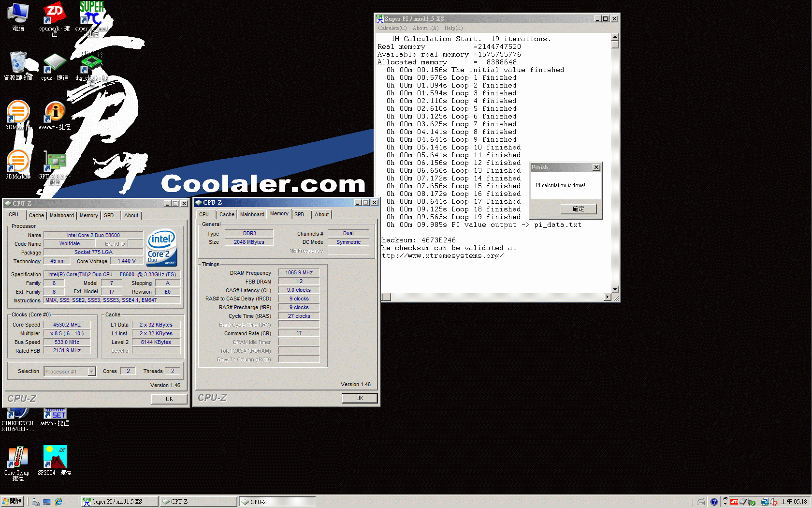
Task: Click the keyboard language bar icon
Action: click(x=701, y=502)
